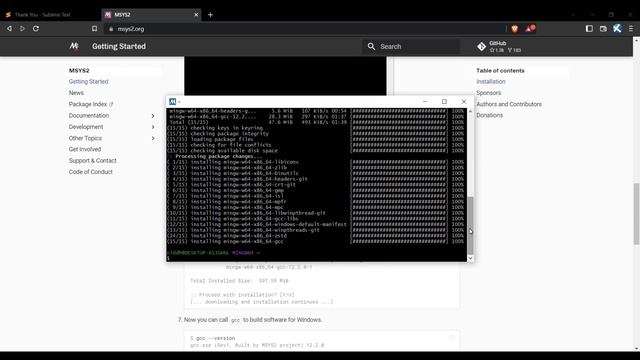The image size is (640, 360).
Task: Open Other Topics in the sidebar
Action: (85, 138)
